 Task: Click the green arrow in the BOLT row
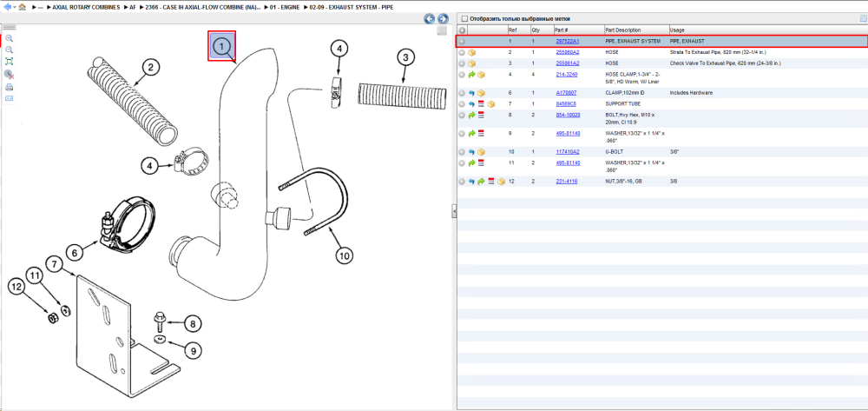[x=471, y=115]
